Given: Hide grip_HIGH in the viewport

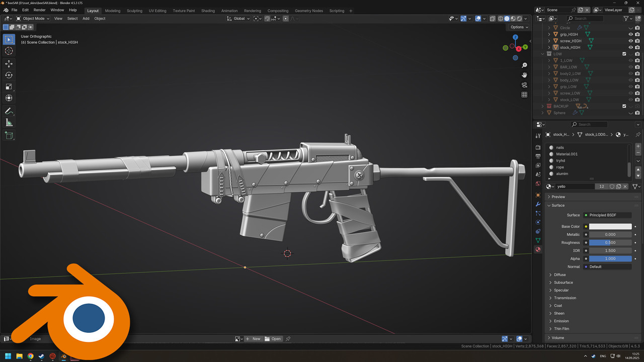Looking at the screenshot, I should [x=630, y=34].
